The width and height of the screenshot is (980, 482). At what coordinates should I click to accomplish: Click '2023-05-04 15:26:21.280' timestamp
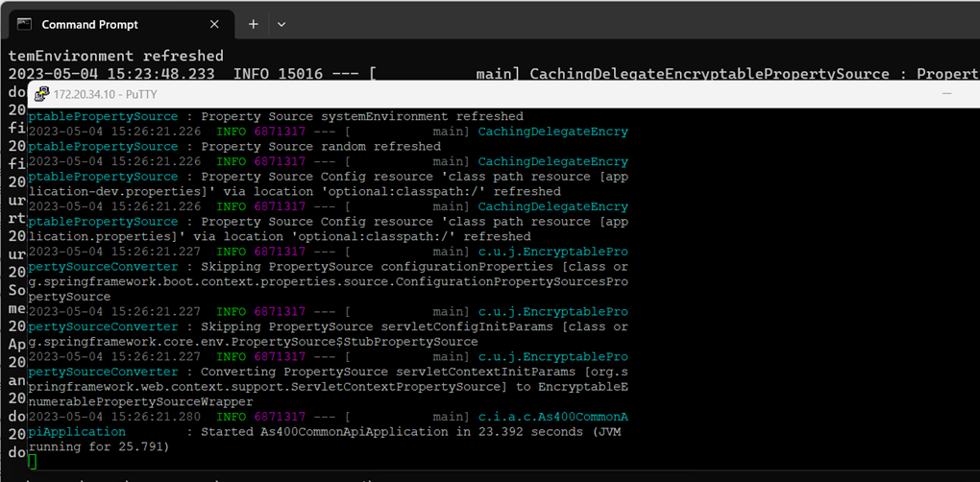point(115,417)
